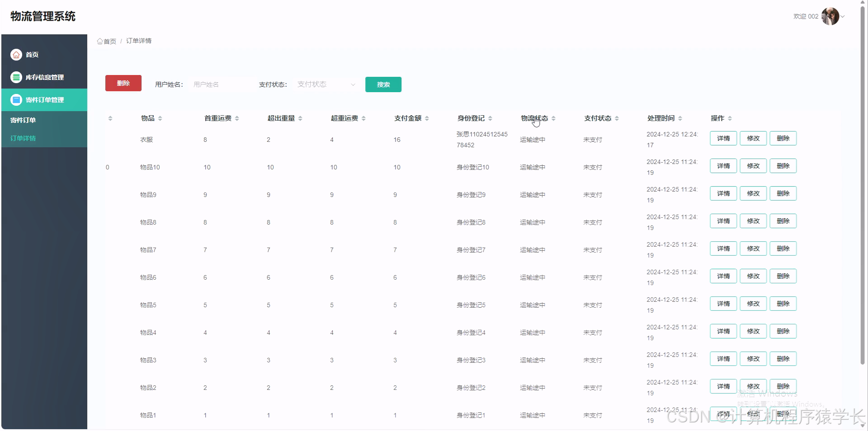Click 运输途中 status in 衣服 row
The height and width of the screenshot is (431, 868).
click(x=533, y=140)
